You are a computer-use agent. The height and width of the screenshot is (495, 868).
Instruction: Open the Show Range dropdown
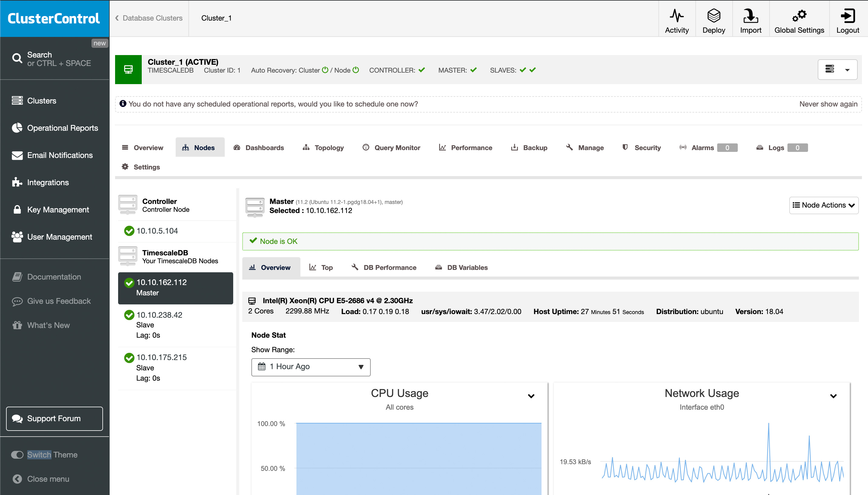(x=310, y=367)
